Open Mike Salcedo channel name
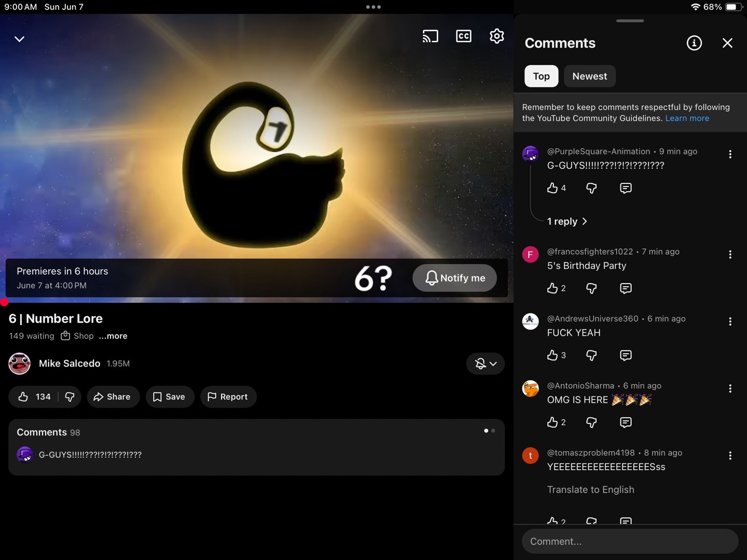The width and height of the screenshot is (747, 560). 70,363
